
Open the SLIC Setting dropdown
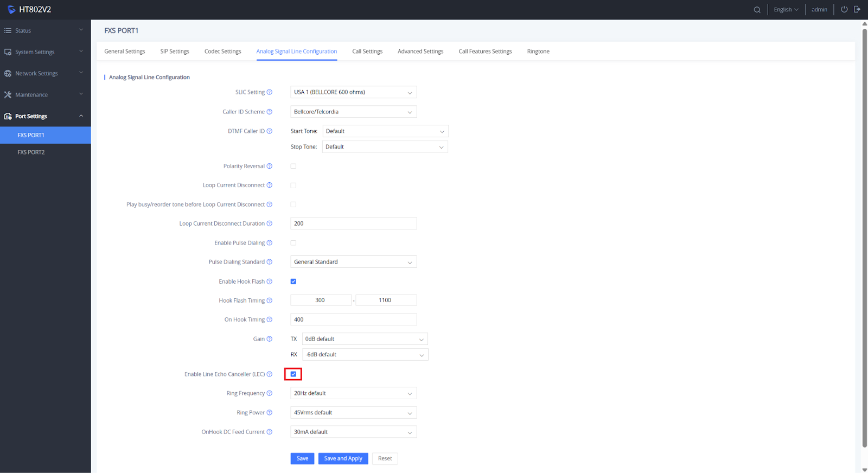coord(354,92)
